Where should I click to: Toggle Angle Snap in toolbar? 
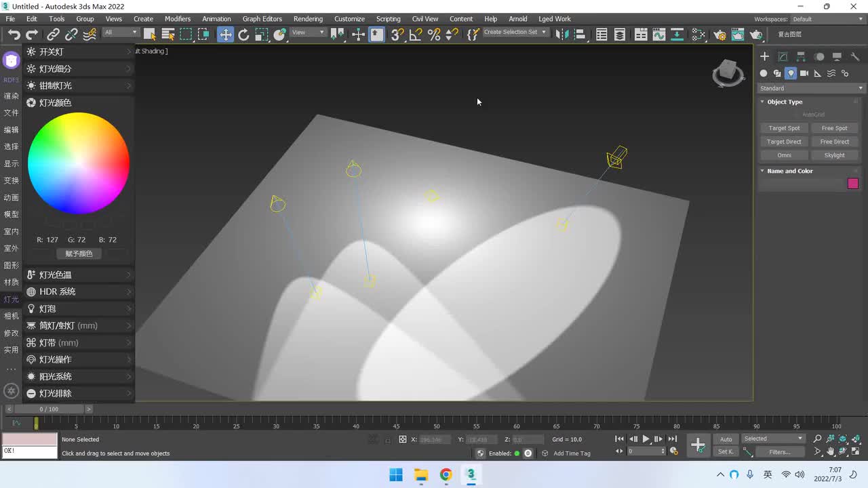416,35
